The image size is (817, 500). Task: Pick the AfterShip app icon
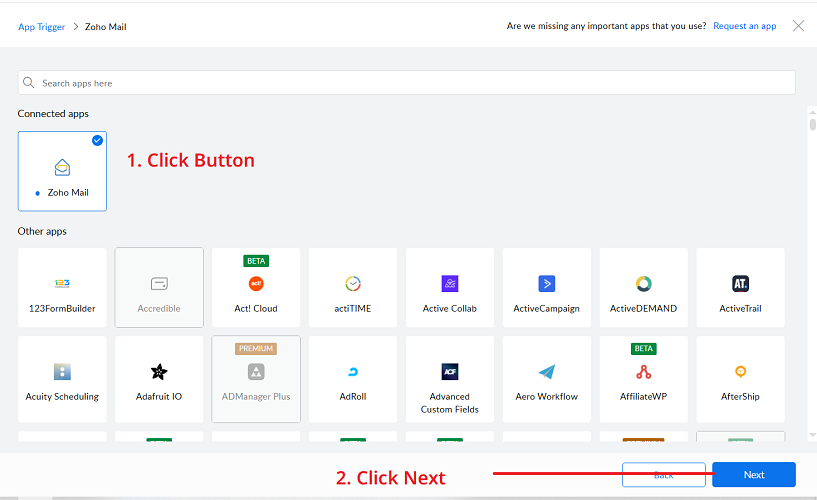(740, 372)
